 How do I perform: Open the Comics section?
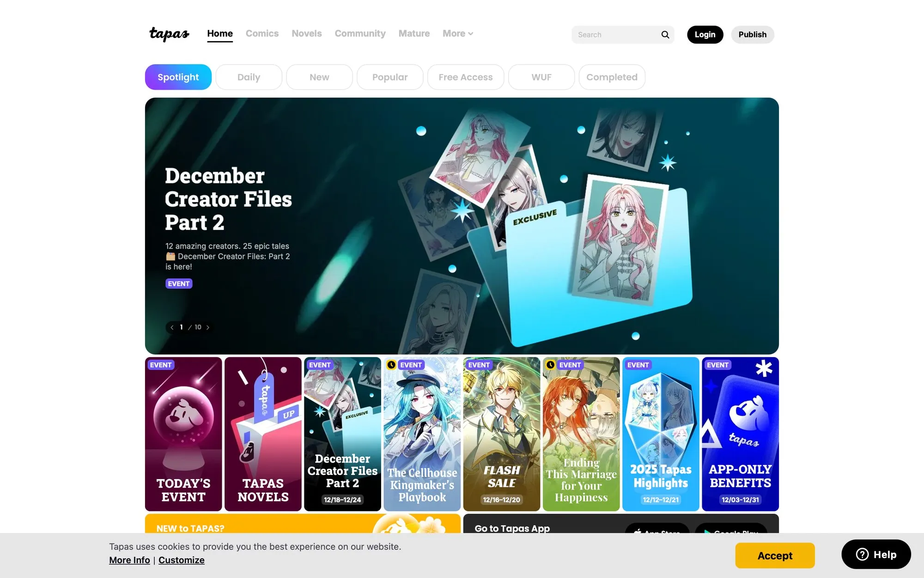tap(262, 33)
